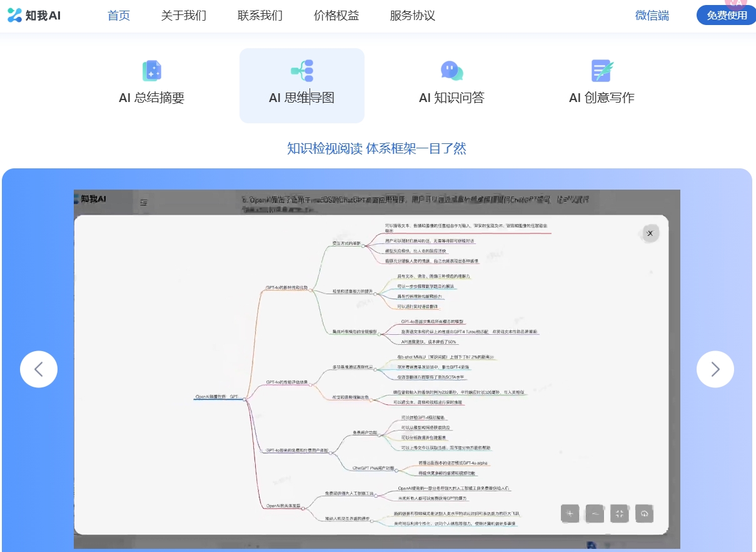Click the ChatGPT Plus用户功能 node
Viewport: 756px width, 552px height.
[373, 468]
